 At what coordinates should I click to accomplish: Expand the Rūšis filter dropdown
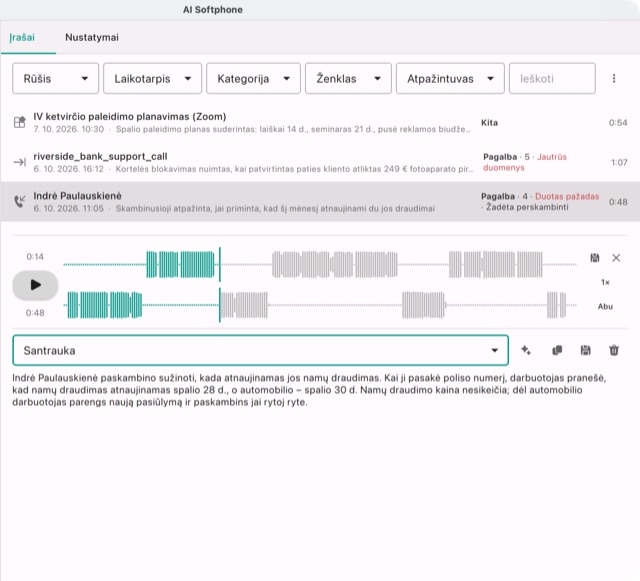click(56, 78)
